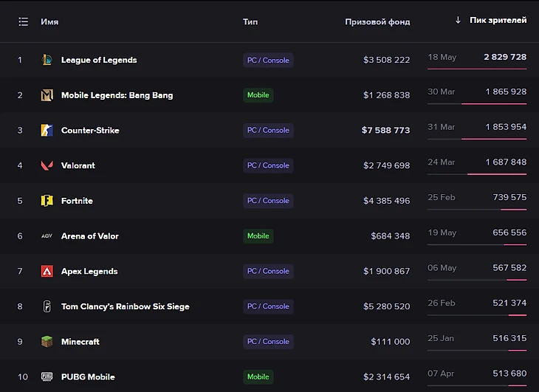Click the Counter-Strike game icon
Viewport: 539px width, 392px height.
[47, 131]
